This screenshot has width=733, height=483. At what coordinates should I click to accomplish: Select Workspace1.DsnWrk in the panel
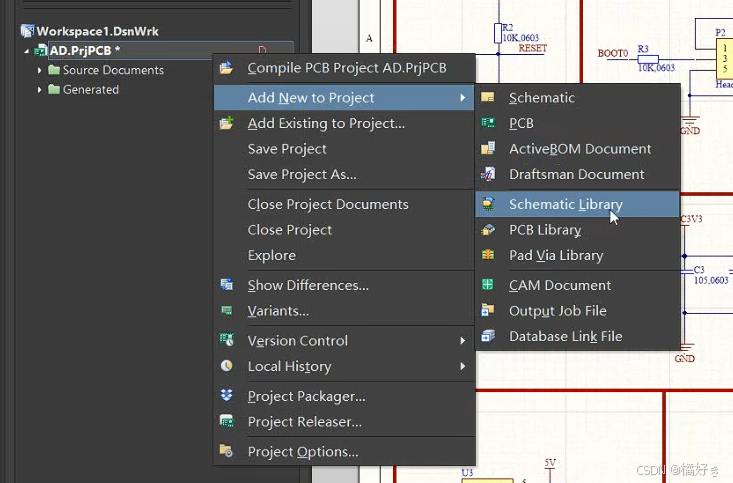98,31
